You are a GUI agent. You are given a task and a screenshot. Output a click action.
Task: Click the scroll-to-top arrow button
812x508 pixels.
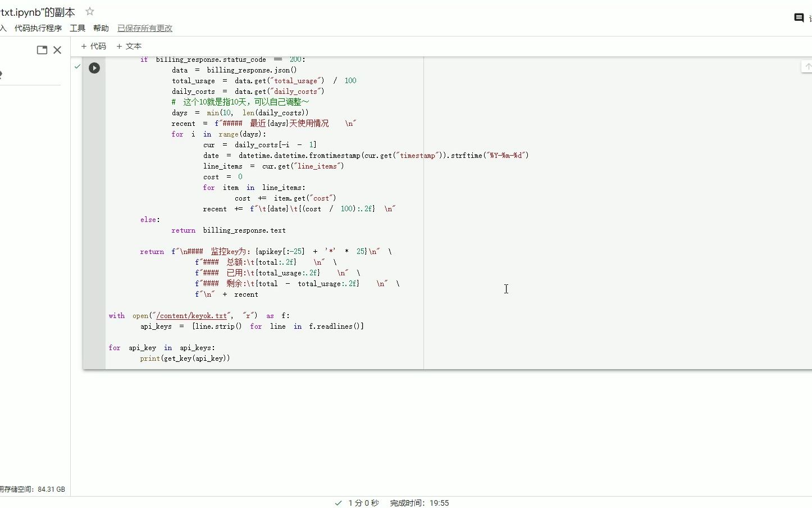(x=808, y=66)
